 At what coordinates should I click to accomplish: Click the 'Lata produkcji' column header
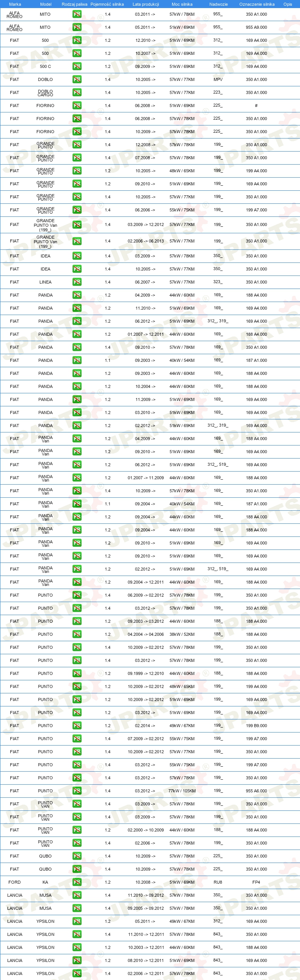coord(146,4)
